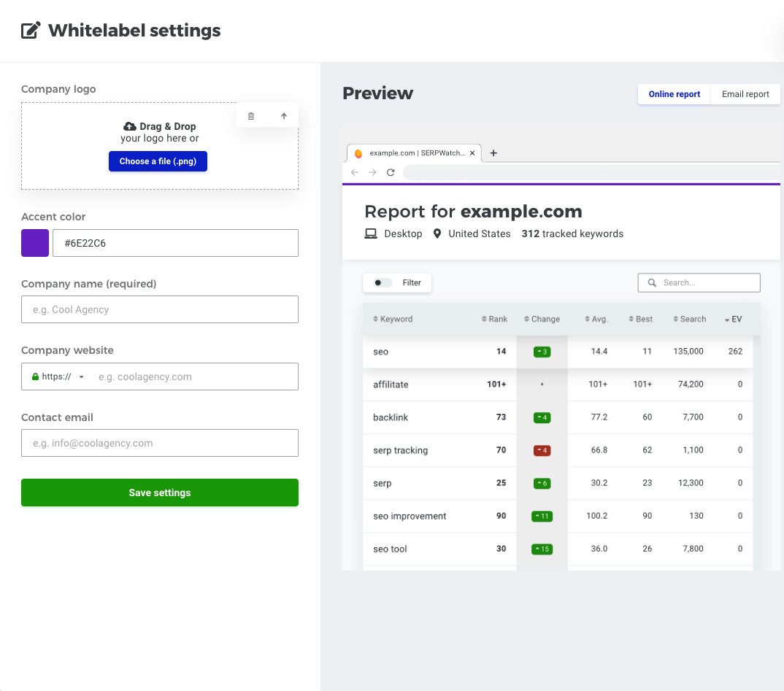Click the browser reload icon in preview
The image size is (784, 691).
pyautogui.click(x=391, y=172)
